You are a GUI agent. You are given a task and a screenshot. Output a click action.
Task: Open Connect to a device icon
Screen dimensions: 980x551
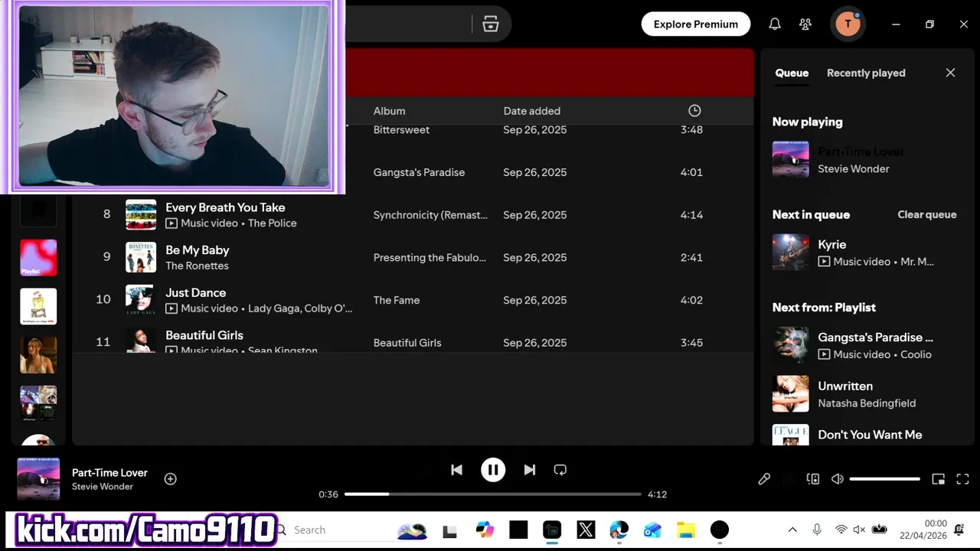point(813,479)
